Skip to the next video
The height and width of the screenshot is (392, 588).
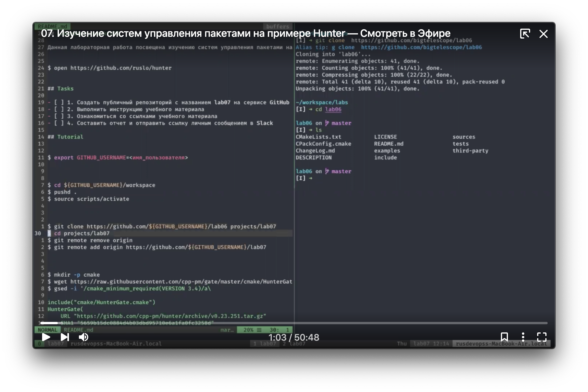coord(65,337)
